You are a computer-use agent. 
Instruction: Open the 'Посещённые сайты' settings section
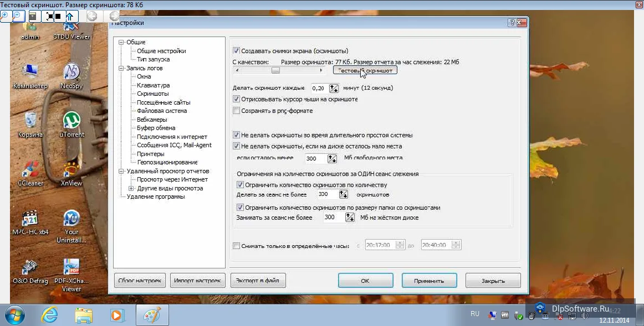163,102
